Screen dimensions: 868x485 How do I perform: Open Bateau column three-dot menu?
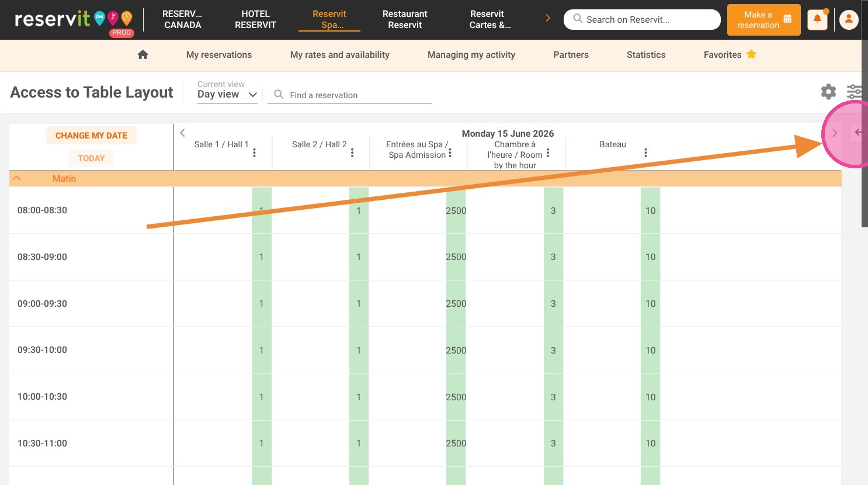645,153
